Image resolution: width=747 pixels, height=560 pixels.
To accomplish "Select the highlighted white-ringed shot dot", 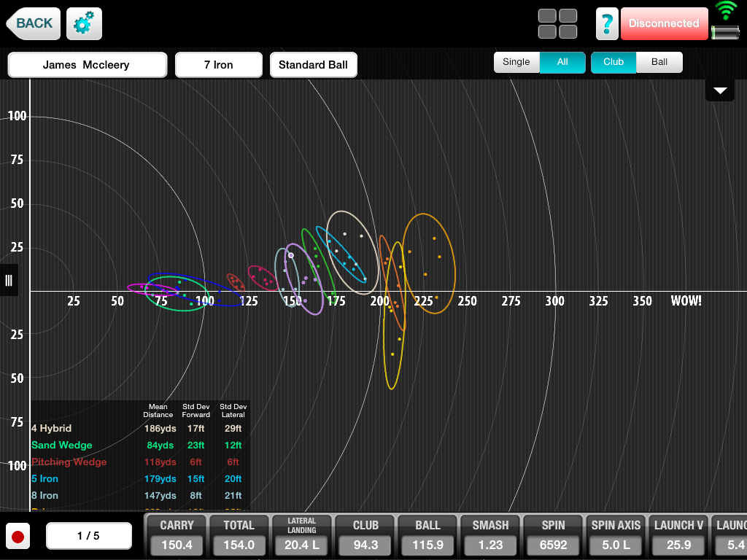I will pyautogui.click(x=290, y=255).
